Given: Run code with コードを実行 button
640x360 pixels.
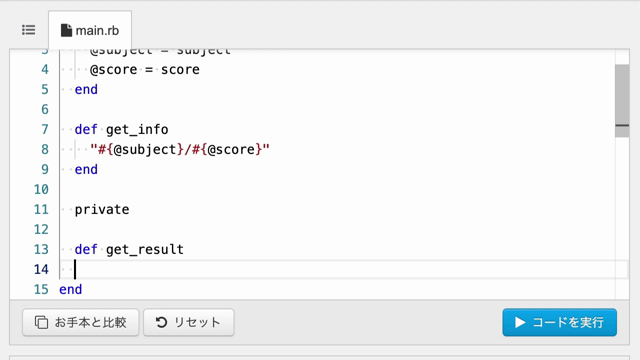Looking at the screenshot, I should (560, 322).
